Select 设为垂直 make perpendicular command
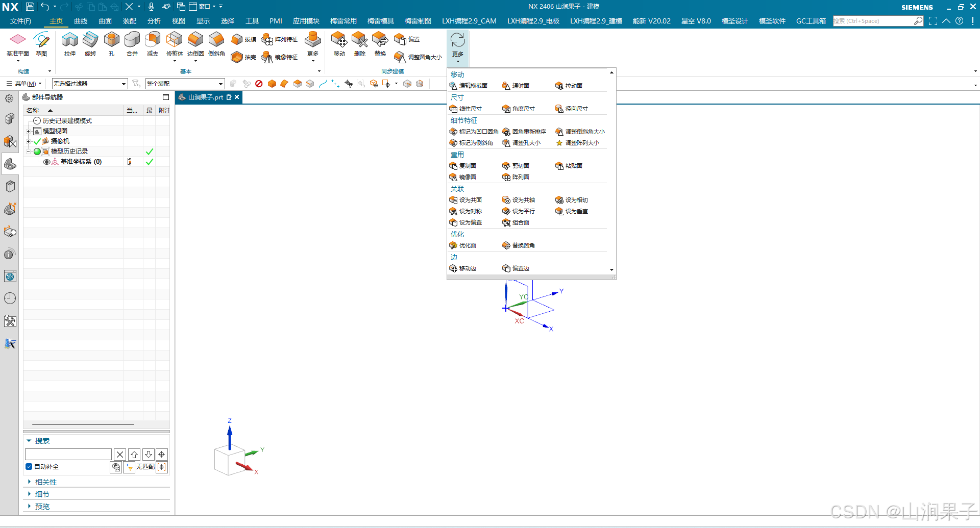Viewport: 980px width, 528px height. pyautogui.click(x=572, y=211)
